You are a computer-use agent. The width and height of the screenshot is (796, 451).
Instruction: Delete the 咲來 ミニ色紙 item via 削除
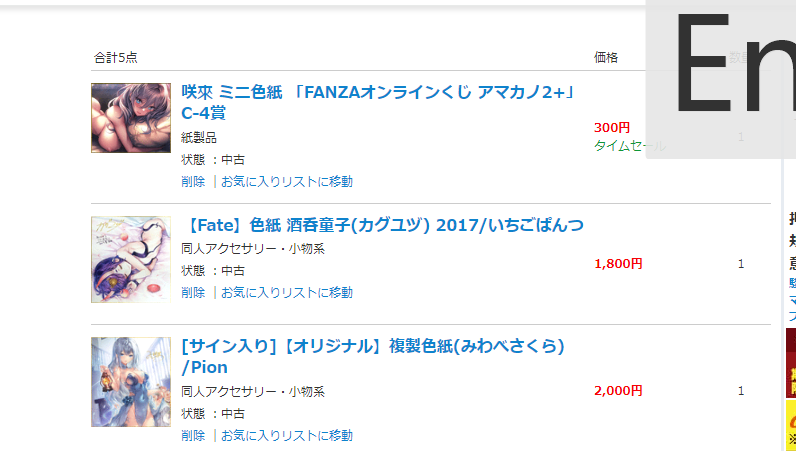coord(193,182)
